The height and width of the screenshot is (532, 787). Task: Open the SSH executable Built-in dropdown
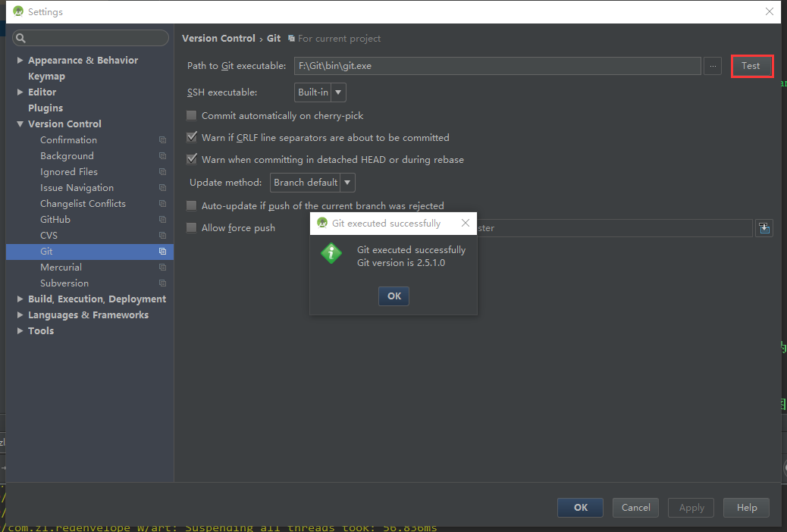tap(320, 92)
